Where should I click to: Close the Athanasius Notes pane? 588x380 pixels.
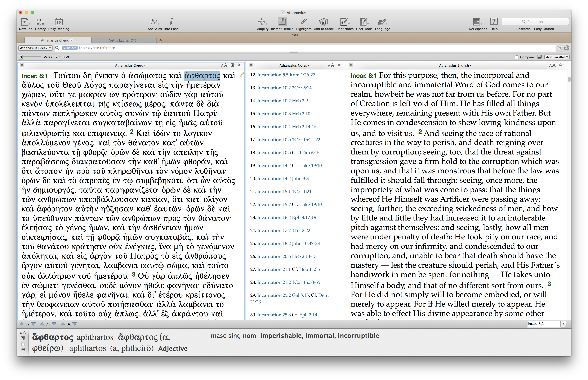click(x=251, y=65)
